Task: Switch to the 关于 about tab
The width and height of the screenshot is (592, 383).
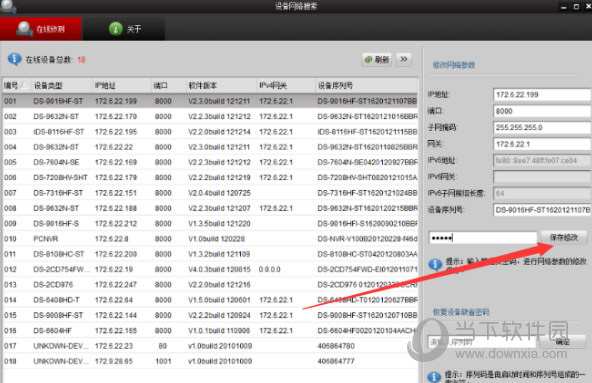Action: (x=124, y=29)
